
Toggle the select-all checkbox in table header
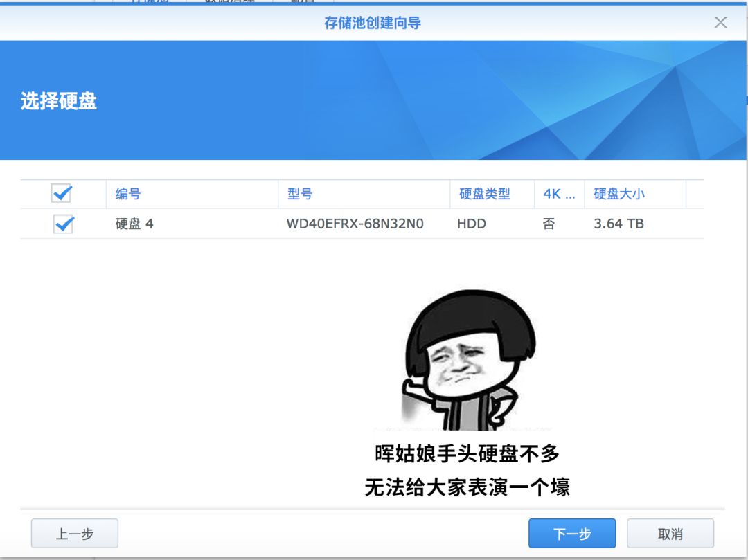pyautogui.click(x=62, y=194)
